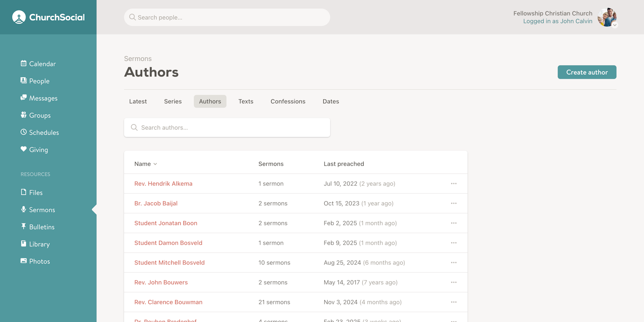644x322 pixels.
Task: Open Rev. Clarence Bouwman's author page
Action: click(x=168, y=302)
